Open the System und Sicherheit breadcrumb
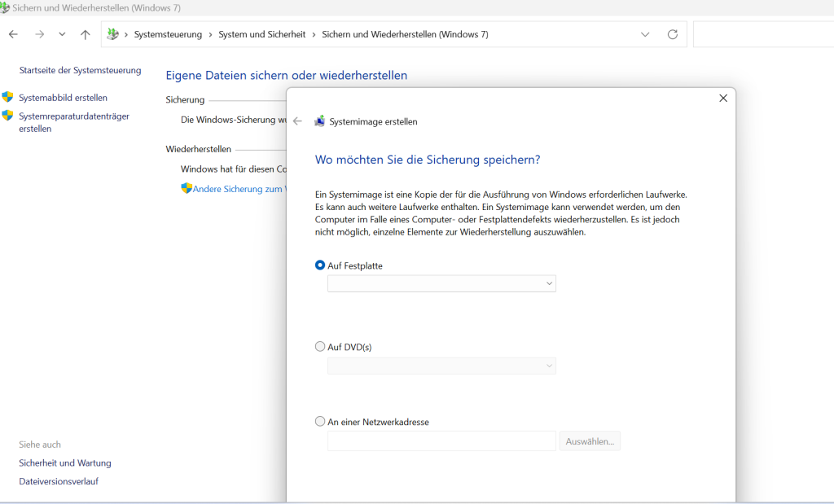 261,34
